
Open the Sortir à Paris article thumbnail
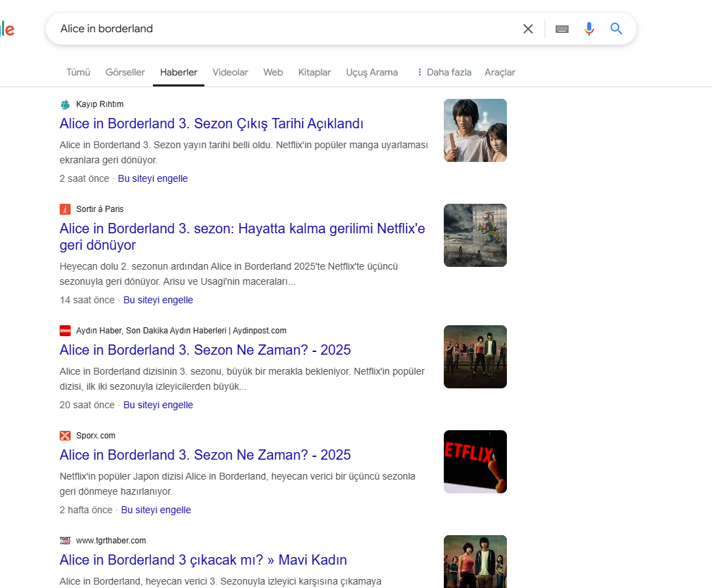pyautogui.click(x=475, y=235)
